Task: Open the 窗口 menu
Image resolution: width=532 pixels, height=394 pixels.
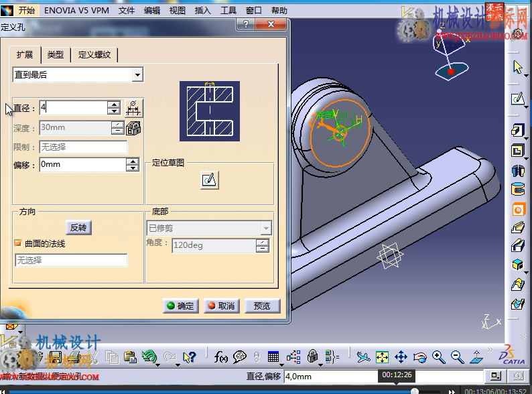Action: coord(254,11)
